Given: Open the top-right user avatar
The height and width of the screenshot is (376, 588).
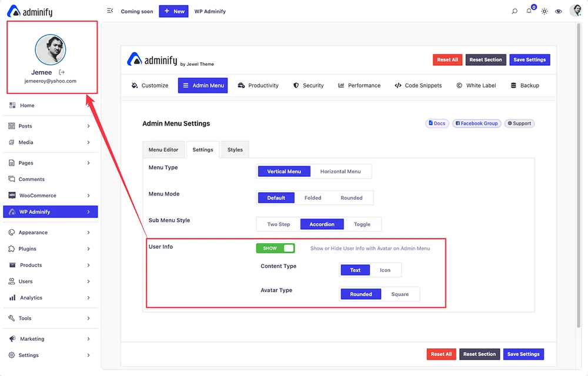Looking at the screenshot, I should click(x=576, y=11).
